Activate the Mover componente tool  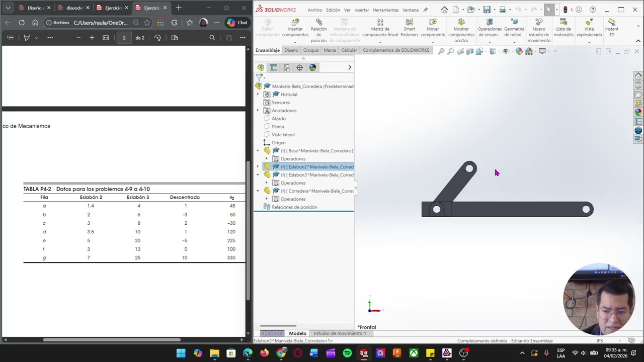433,28
